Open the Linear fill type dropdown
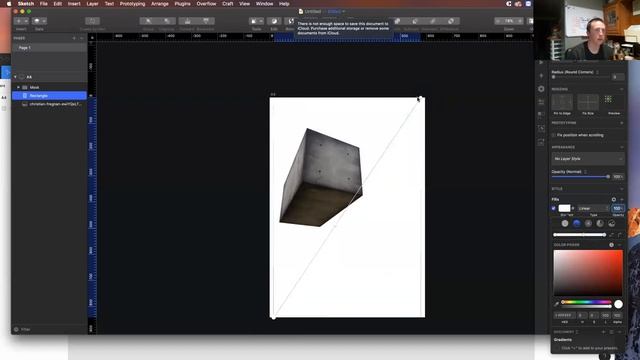Viewport: 640px width, 360px height. [593, 208]
